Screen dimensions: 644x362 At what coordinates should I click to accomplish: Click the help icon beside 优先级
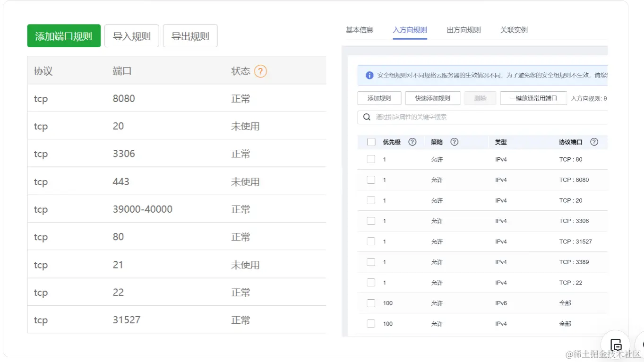(x=412, y=142)
